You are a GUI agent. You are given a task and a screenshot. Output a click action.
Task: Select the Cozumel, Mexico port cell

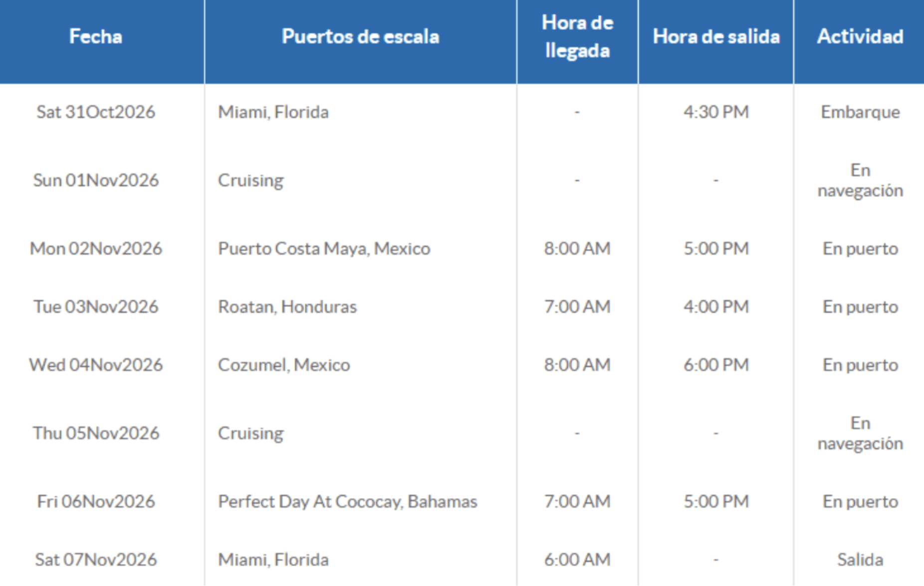click(x=284, y=365)
